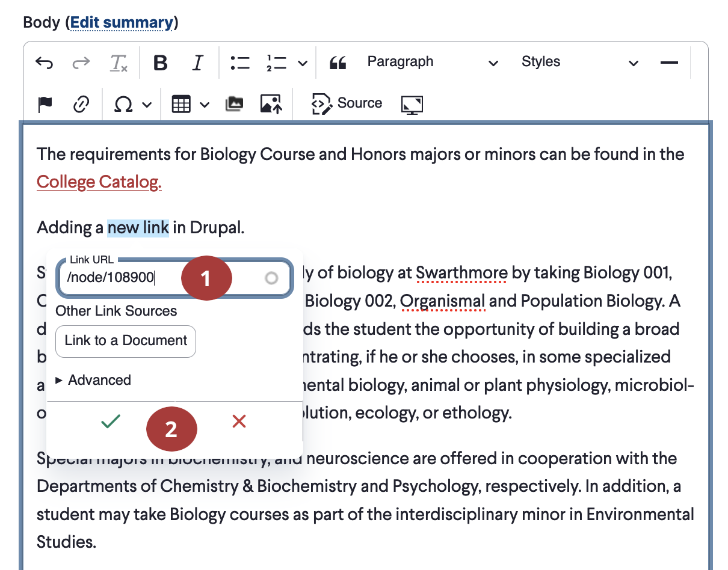Click the flag anchor icon
The height and width of the screenshot is (570, 728).
[45, 105]
